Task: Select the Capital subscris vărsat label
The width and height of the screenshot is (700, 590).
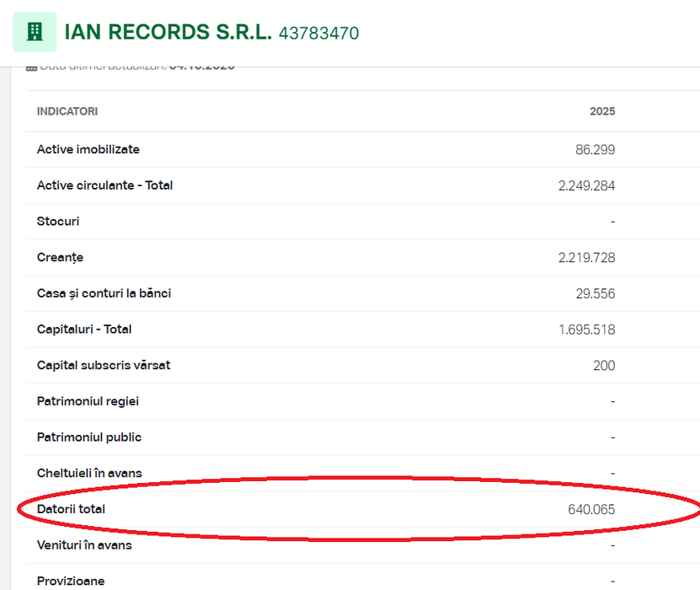Action: [104, 365]
